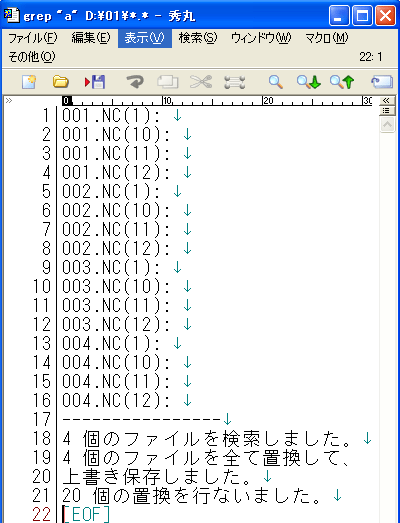The height and width of the screenshot is (523, 400).
Task: Click grep result line 004.NC(12):
Action: coord(116,401)
